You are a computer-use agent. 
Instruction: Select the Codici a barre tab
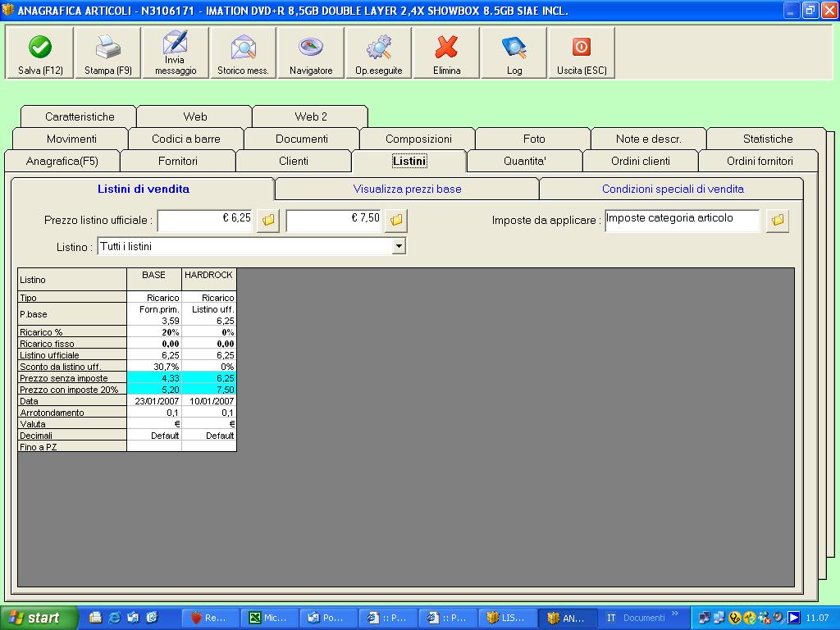click(186, 139)
